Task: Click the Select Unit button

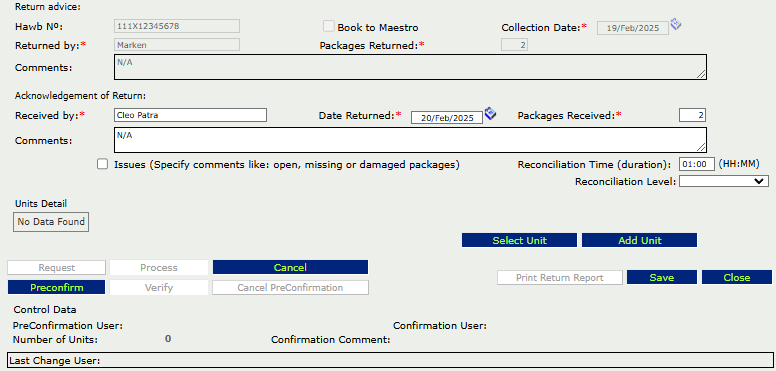Action: [519, 240]
